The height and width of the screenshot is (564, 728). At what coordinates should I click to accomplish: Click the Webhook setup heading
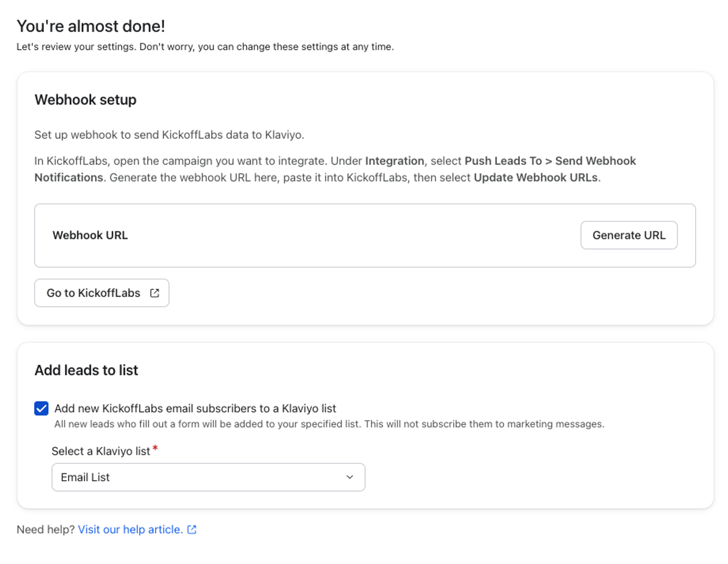tap(86, 100)
